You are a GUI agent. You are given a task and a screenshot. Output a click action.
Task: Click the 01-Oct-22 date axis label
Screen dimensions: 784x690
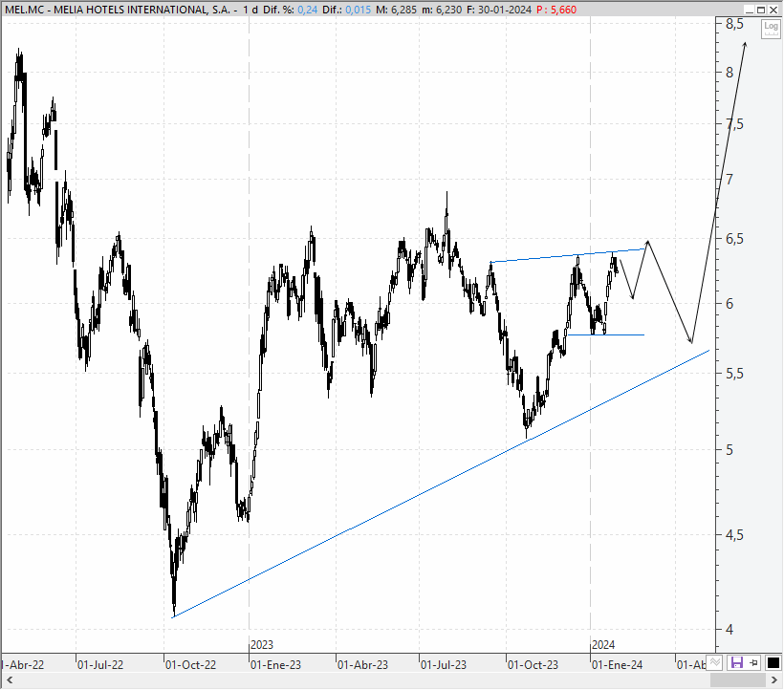click(190, 665)
